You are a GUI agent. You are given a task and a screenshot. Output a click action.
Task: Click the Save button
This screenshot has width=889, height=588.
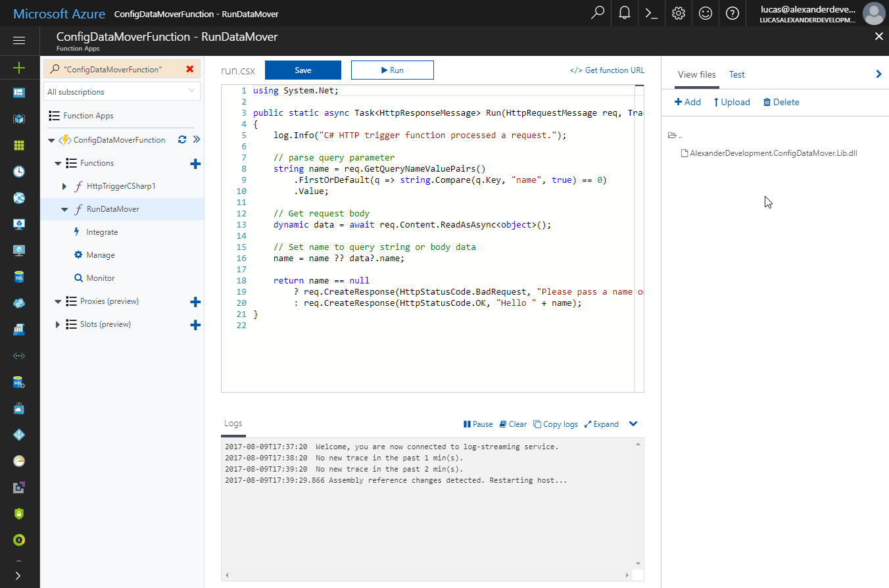pyautogui.click(x=303, y=70)
